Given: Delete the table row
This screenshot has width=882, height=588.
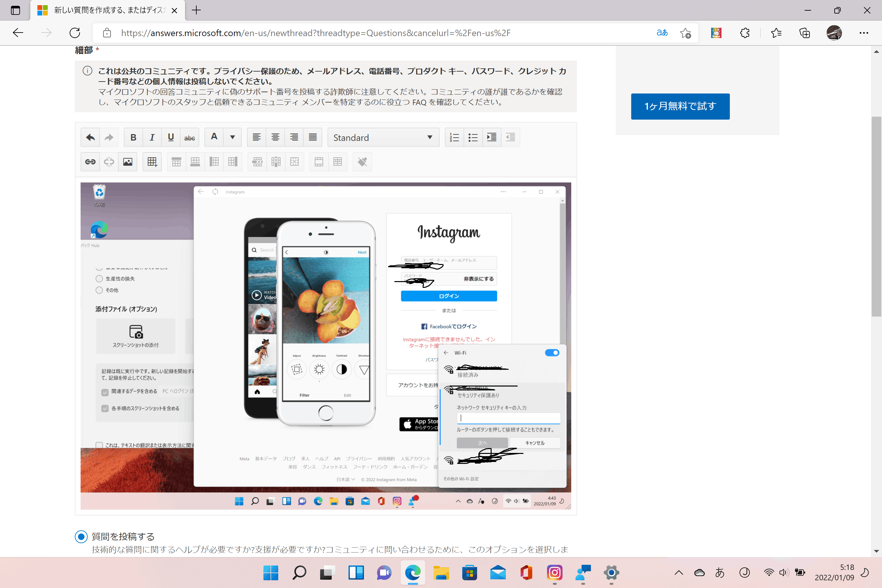Looking at the screenshot, I should click(257, 162).
